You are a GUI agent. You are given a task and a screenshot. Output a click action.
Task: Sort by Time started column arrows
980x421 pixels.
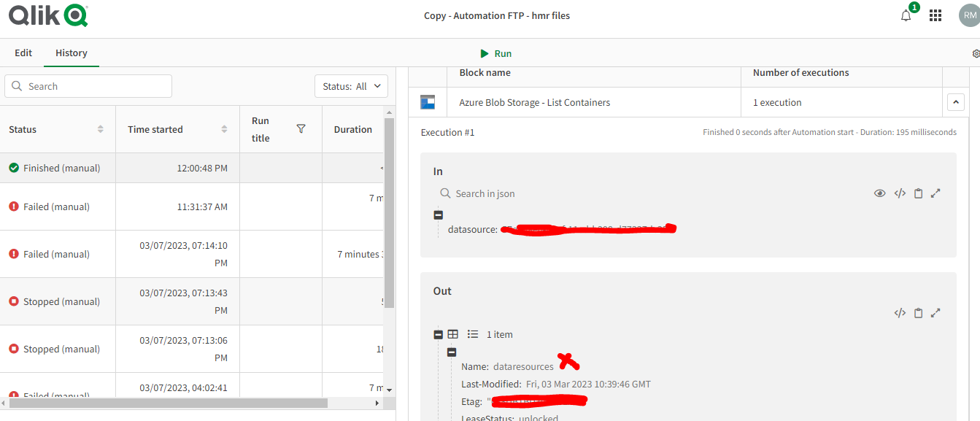pos(224,129)
